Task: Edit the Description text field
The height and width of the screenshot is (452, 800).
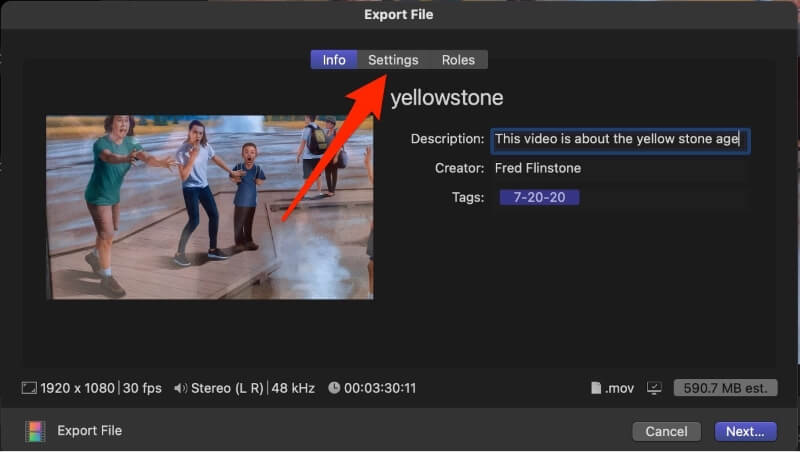Action: tap(620, 139)
